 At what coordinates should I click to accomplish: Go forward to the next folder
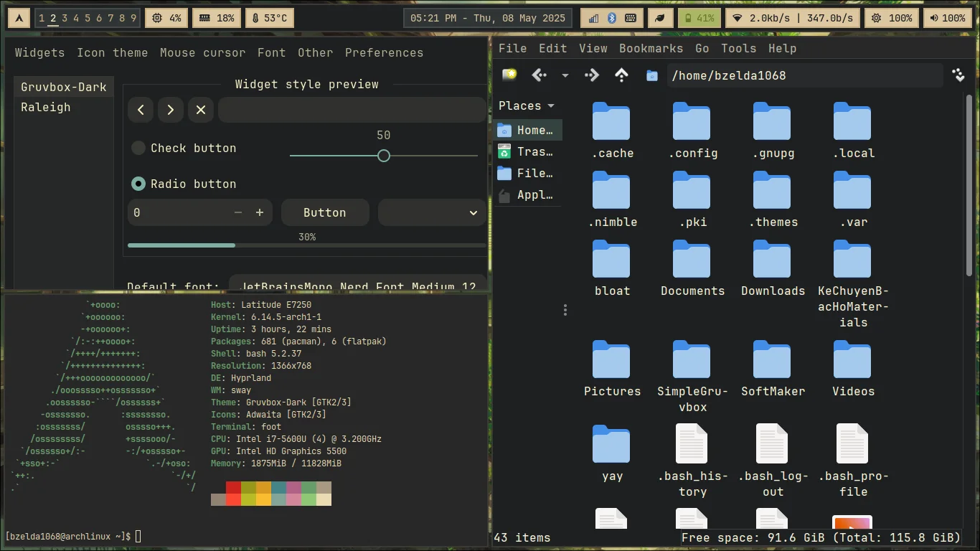click(x=592, y=75)
